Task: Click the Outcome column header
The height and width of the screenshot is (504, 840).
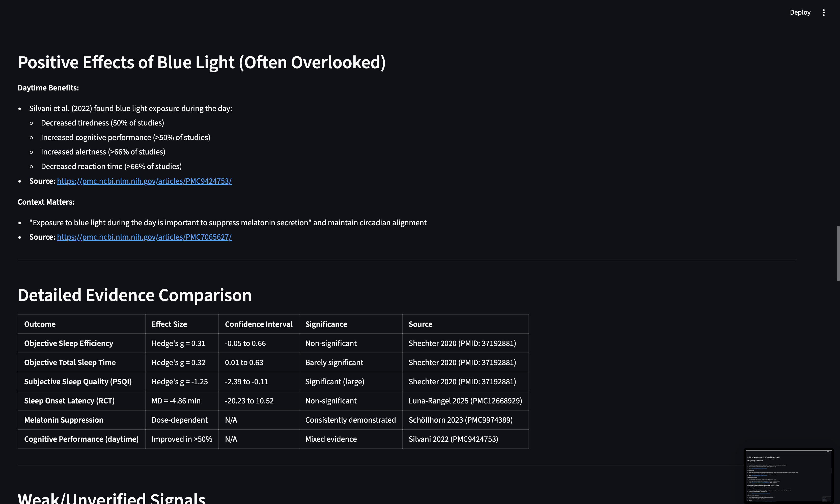Action: click(40, 324)
